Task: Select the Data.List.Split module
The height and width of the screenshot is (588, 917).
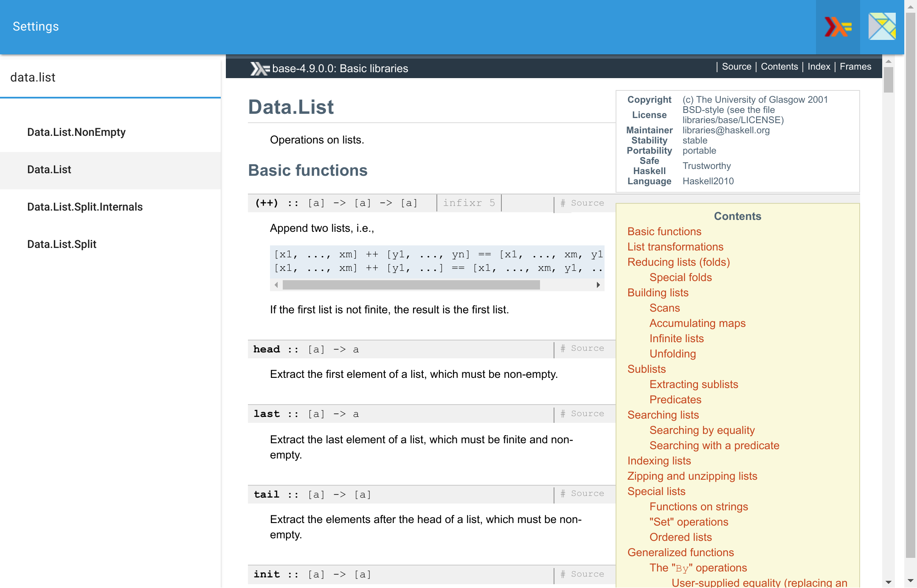Action: [x=62, y=244]
